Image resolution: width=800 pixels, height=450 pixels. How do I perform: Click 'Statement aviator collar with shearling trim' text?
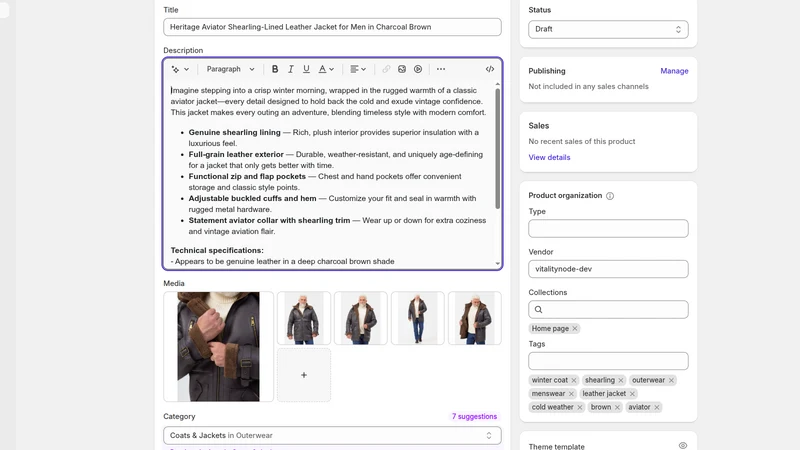[x=269, y=220]
